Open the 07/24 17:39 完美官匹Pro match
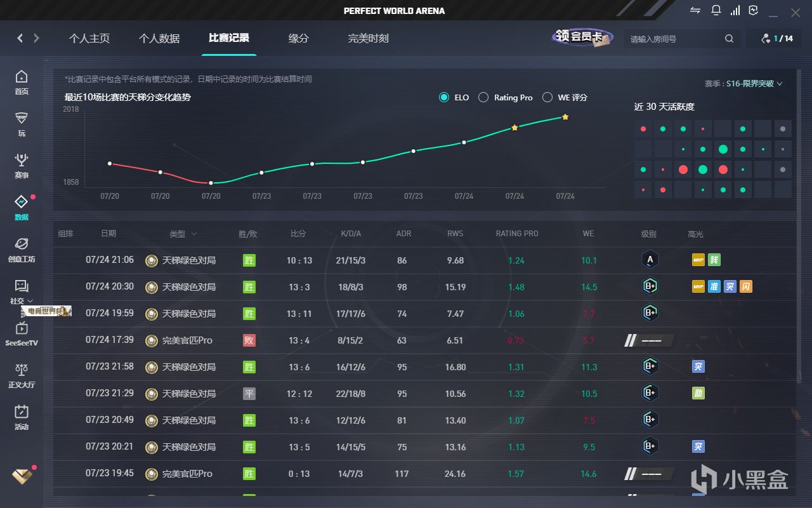 click(x=425, y=340)
